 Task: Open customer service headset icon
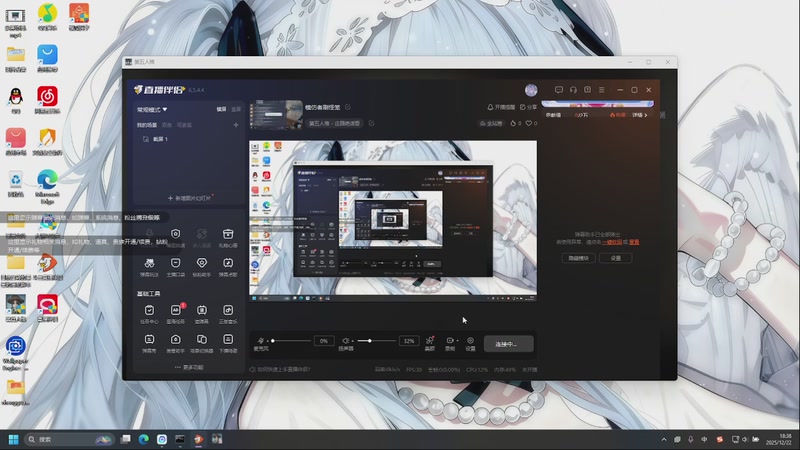point(573,90)
